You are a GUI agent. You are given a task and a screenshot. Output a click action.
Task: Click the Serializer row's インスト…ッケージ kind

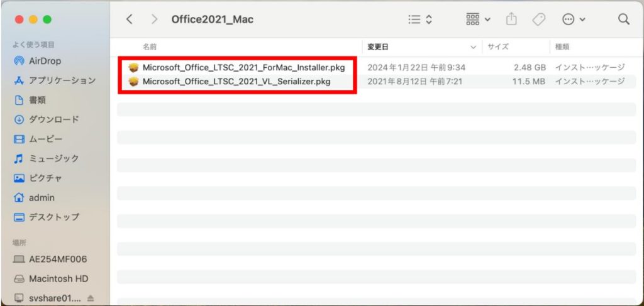point(590,82)
